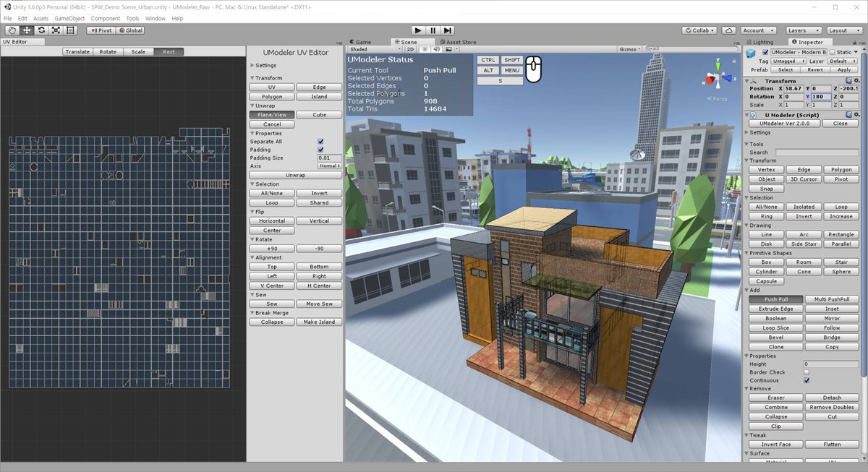Toggle scene lighting sun icon

(x=425, y=49)
